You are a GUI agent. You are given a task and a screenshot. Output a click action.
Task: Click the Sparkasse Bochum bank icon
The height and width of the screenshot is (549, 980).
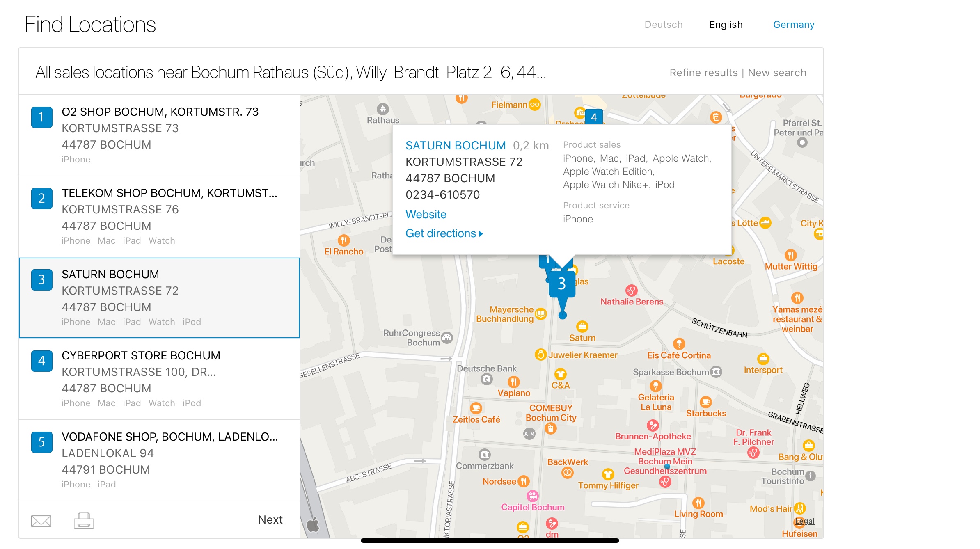pyautogui.click(x=716, y=372)
